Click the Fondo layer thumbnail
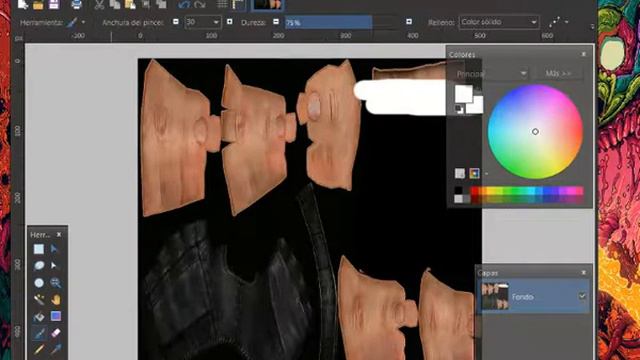Viewport: 640px width, 360px height. (495, 296)
